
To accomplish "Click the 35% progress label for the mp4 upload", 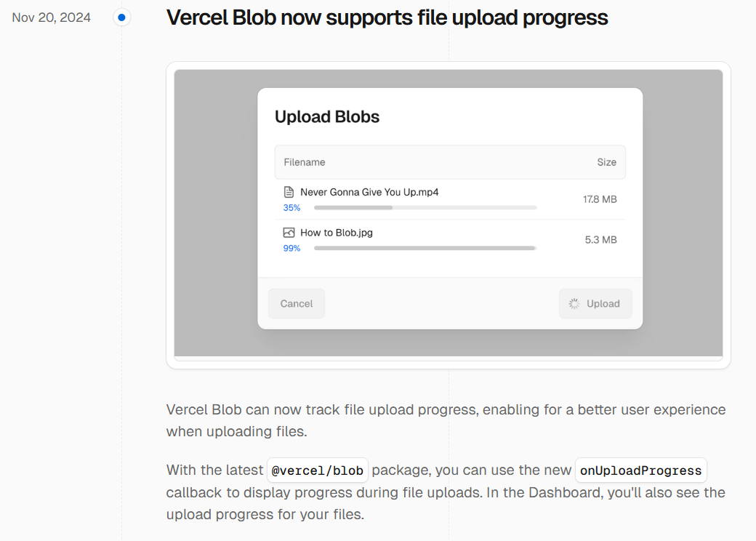I will coord(291,207).
